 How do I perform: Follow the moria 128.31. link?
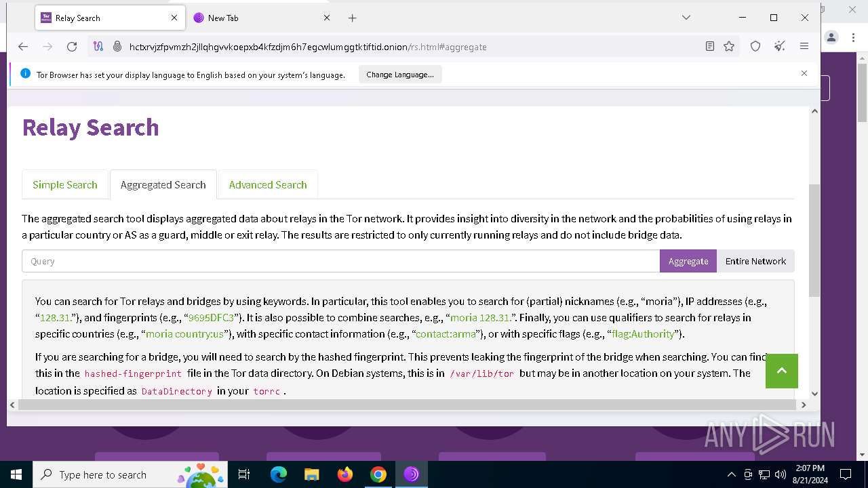click(x=481, y=317)
